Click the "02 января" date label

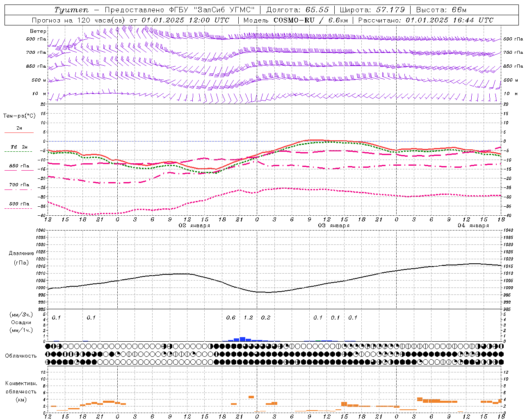click(194, 226)
